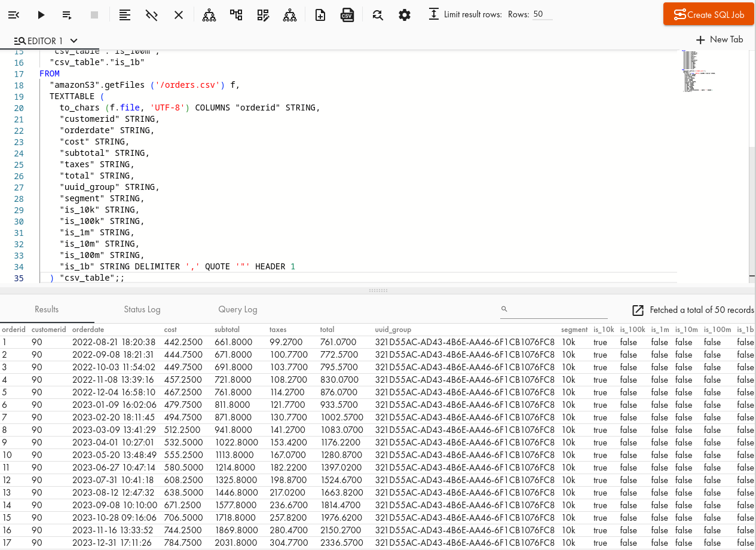Viewport: 756px width, 550px height.
Task: Expand the EDITOR 1 tab dropdown chevron
Action: [74, 41]
